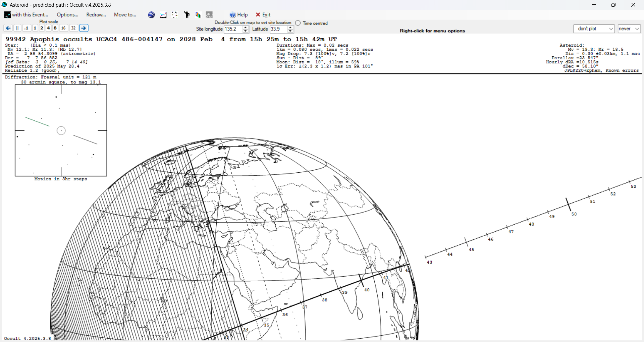Decrease Latitude with down spinner
This screenshot has height=342, width=644.
click(290, 31)
